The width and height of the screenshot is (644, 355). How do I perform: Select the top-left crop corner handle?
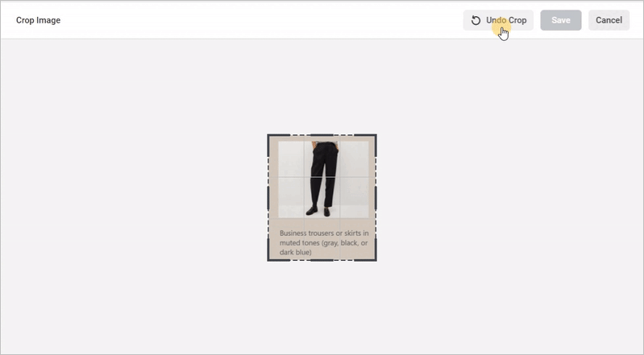pyautogui.click(x=269, y=136)
